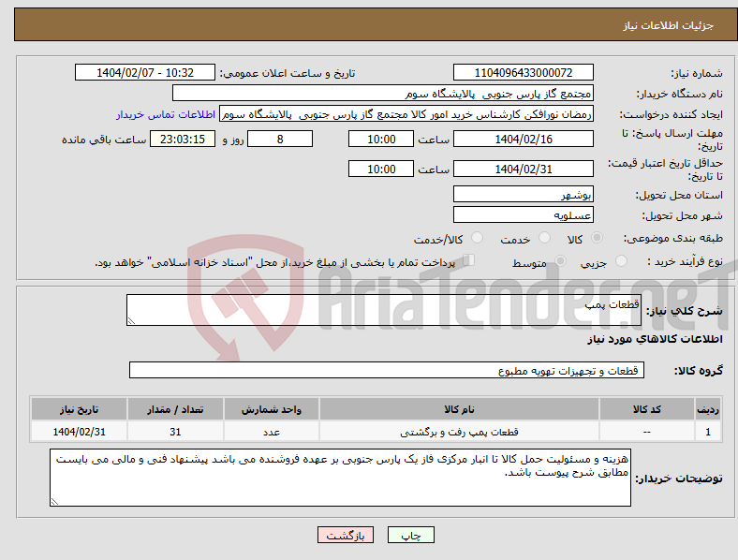Click the remaining days field showing 8
Screen dimensions: 738x560
click(280, 139)
